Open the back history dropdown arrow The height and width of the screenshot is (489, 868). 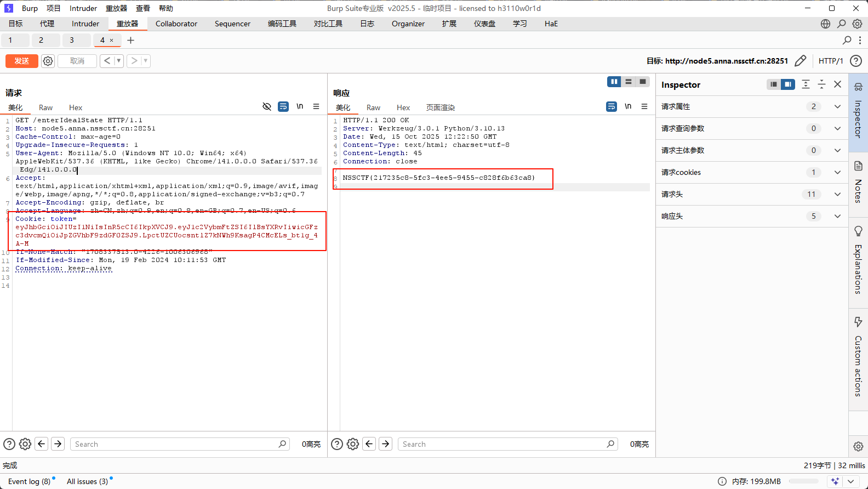coord(119,61)
